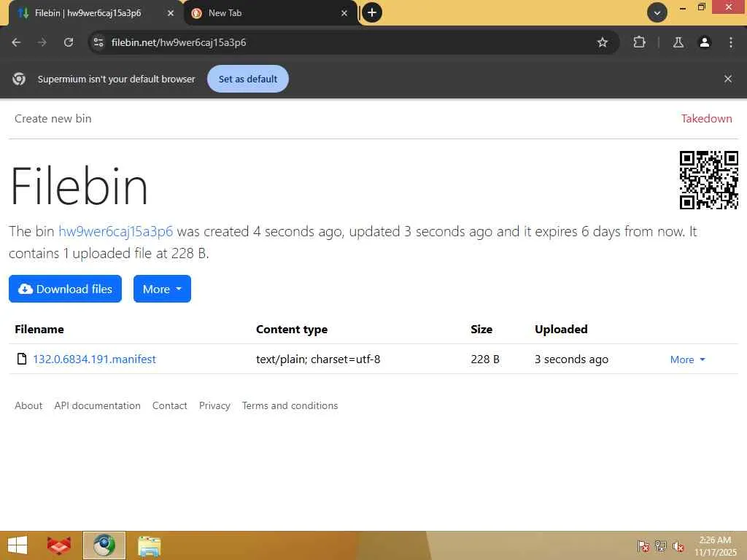Image resolution: width=747 pixels, height=560 pixels.
Task: Click the file icon beside manifest filename
Action: pos(21,359)
